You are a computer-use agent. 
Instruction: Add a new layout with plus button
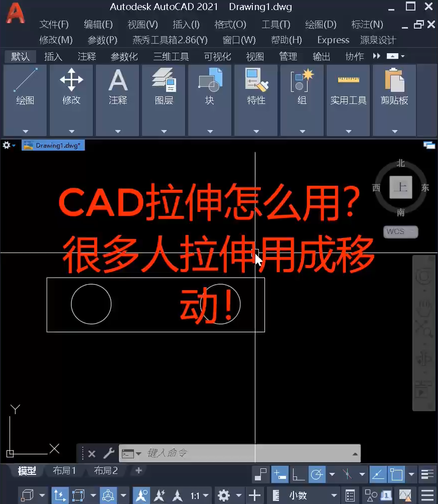(139, 470)
